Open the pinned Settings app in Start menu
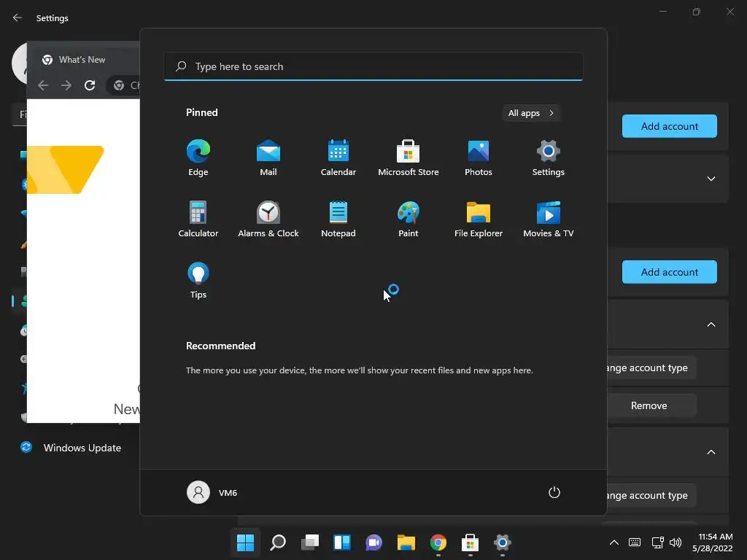The height and width of the screenshot is (560, 747). tap(549, 157)
